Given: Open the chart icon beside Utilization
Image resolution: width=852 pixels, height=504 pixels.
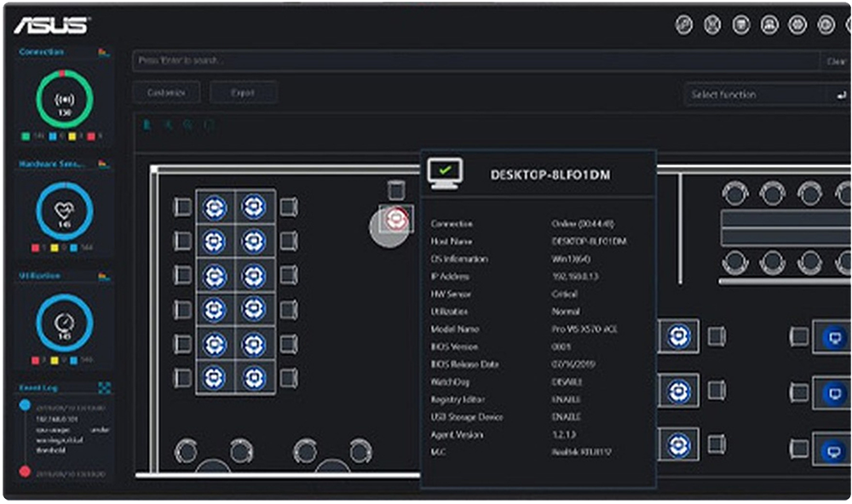Looking at the screenshot, I should pos(103,276).
